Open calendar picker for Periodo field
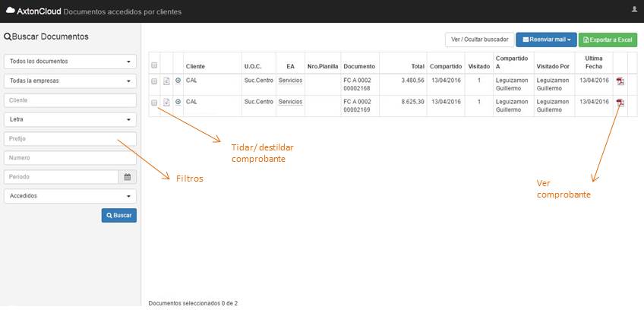The width and height of the screenshot is (644, 313). pos(128,177)
